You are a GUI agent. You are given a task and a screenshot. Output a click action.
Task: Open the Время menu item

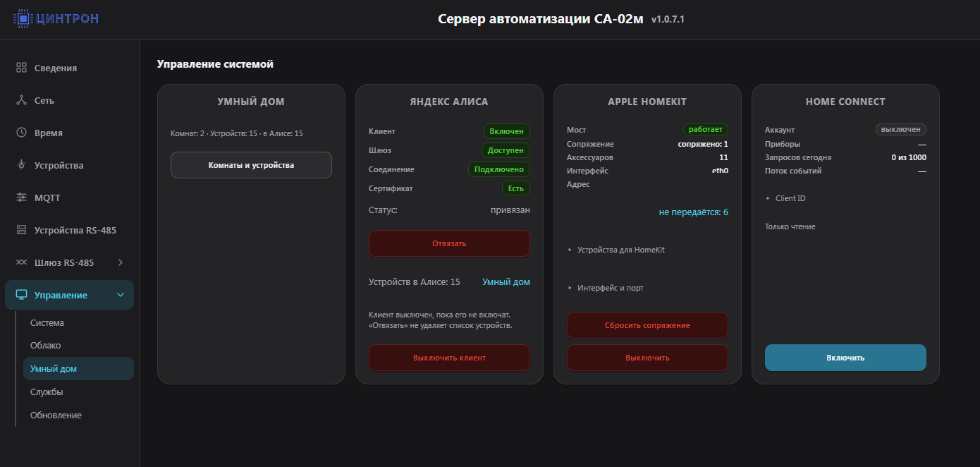click(69, 133)
